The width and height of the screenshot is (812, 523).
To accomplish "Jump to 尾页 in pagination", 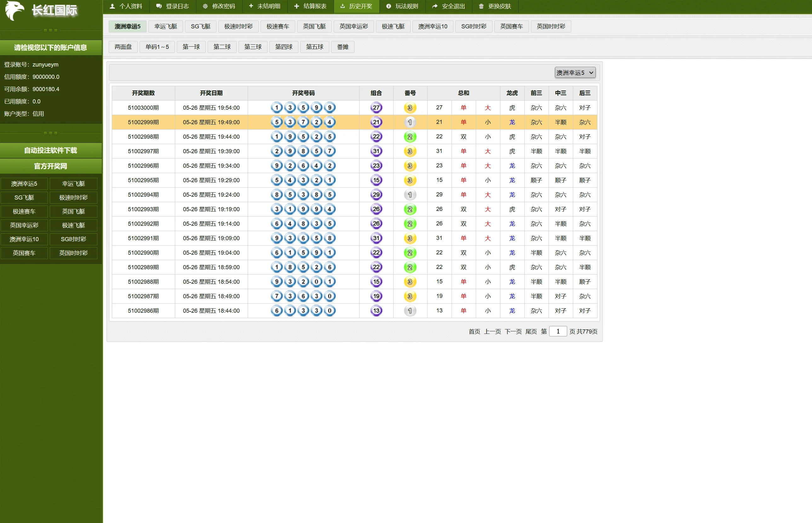I will coord(531,331).
